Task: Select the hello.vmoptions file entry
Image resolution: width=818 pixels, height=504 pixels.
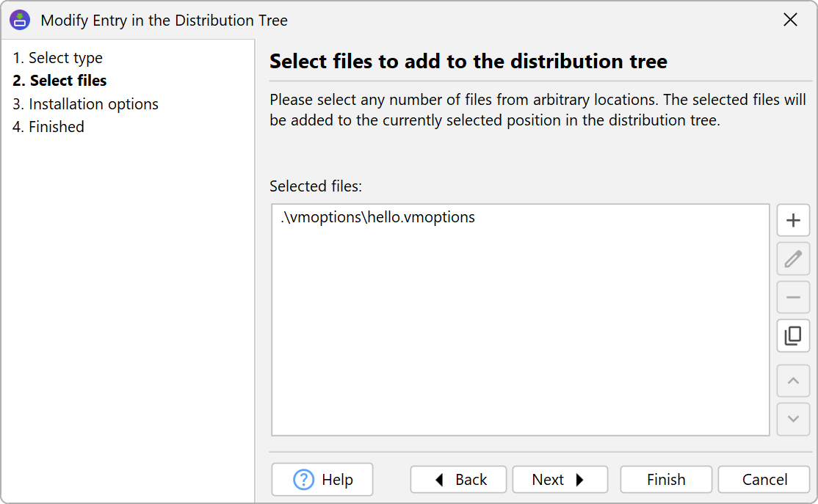Action: [x=378, y=218]
